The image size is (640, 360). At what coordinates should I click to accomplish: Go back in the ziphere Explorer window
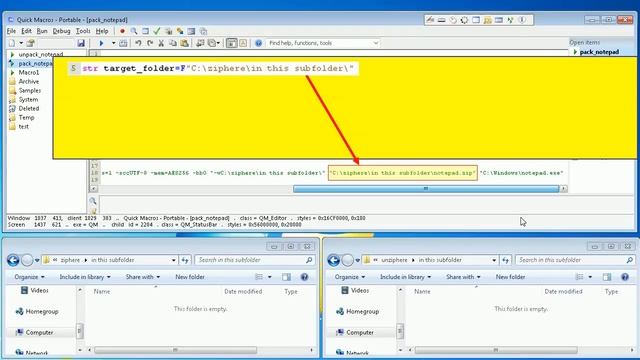coord(13,260)
